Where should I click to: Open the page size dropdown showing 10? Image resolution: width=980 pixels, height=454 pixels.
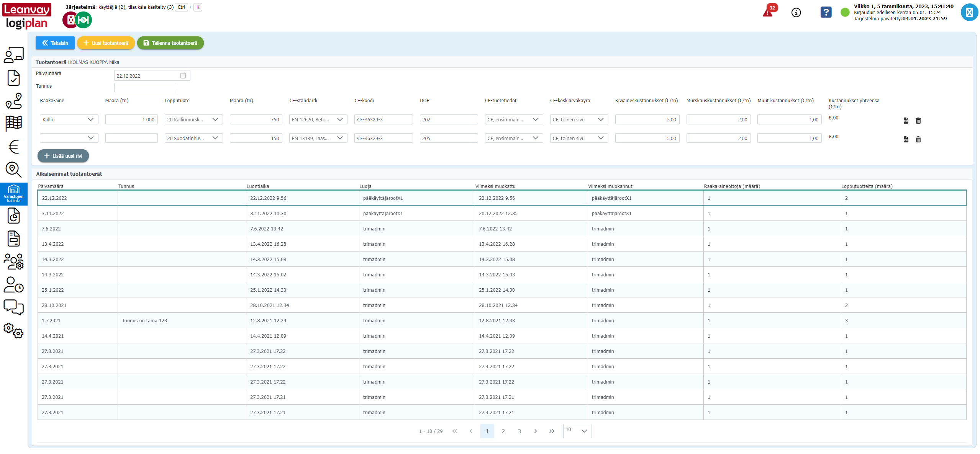pos(577,431)
